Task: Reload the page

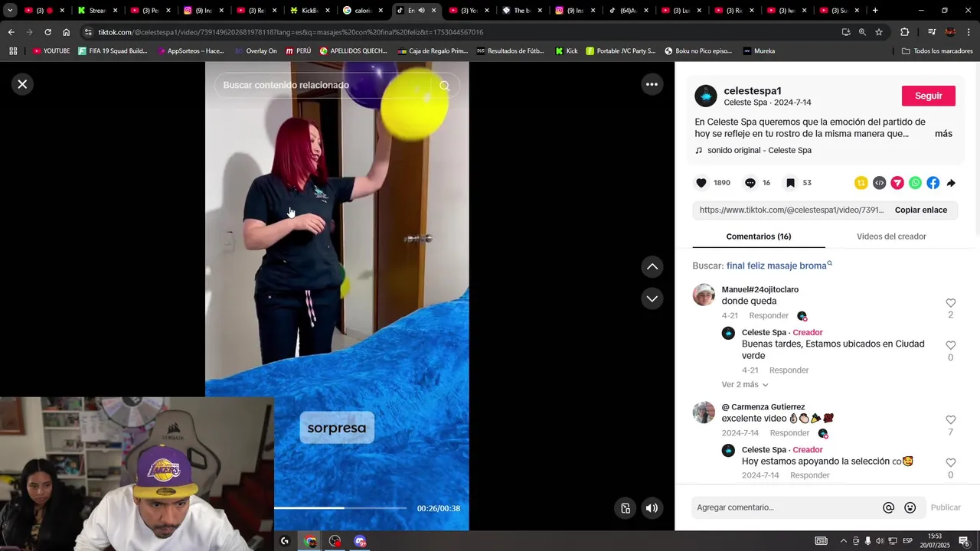Action: click(47, 32)
